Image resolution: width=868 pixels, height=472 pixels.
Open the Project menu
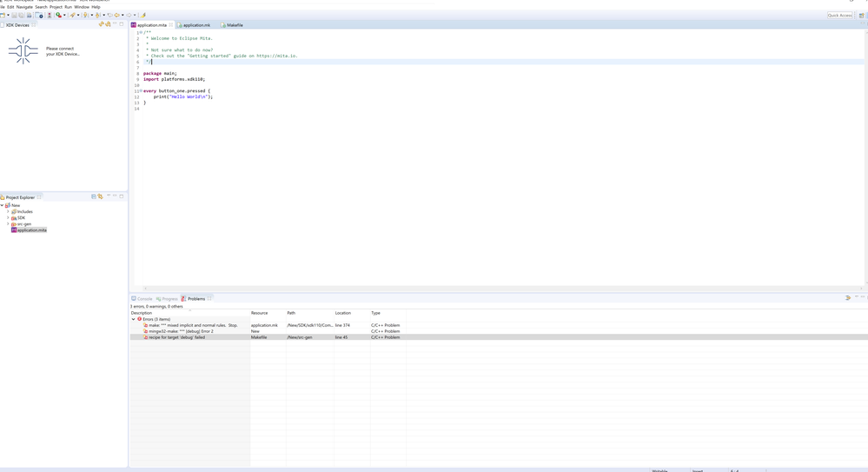tap(56, 7)
